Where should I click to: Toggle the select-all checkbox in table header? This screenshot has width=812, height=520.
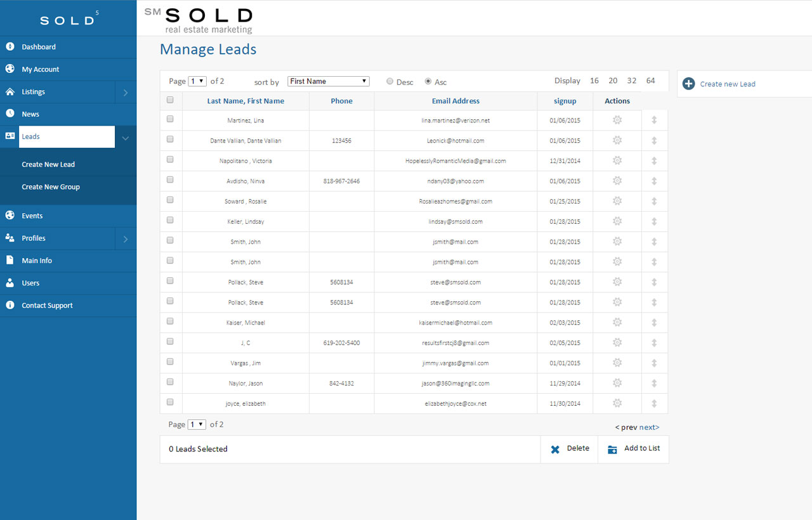(170, 100)
